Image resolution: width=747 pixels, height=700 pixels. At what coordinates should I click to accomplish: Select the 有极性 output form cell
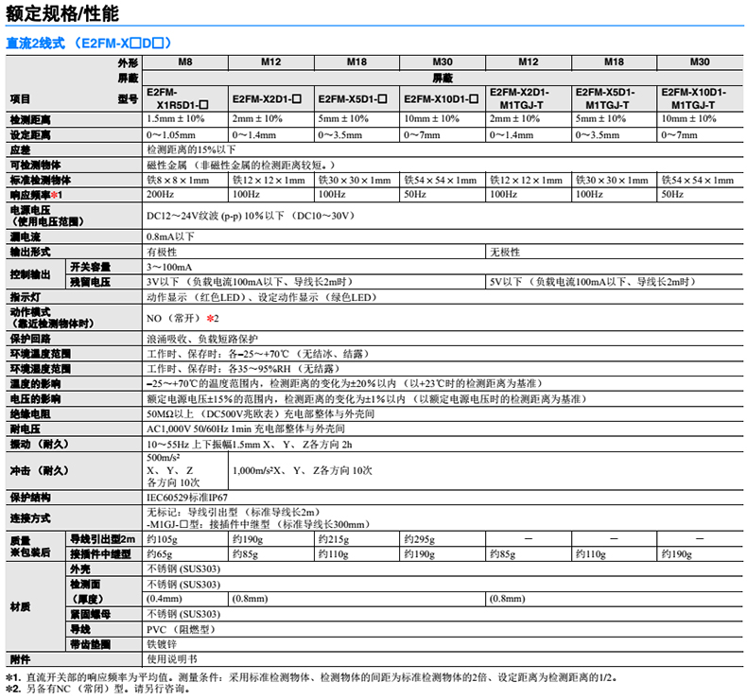pyautogui.click(x=162, y=253)
